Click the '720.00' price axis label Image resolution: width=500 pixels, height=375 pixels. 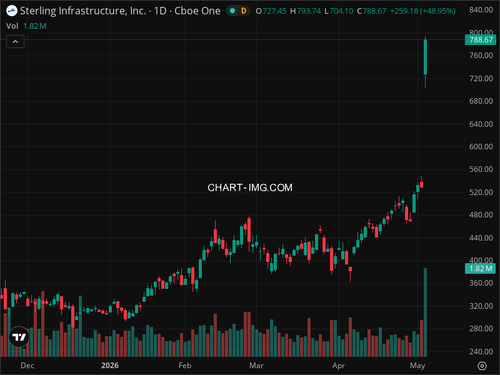click(481, 79)
